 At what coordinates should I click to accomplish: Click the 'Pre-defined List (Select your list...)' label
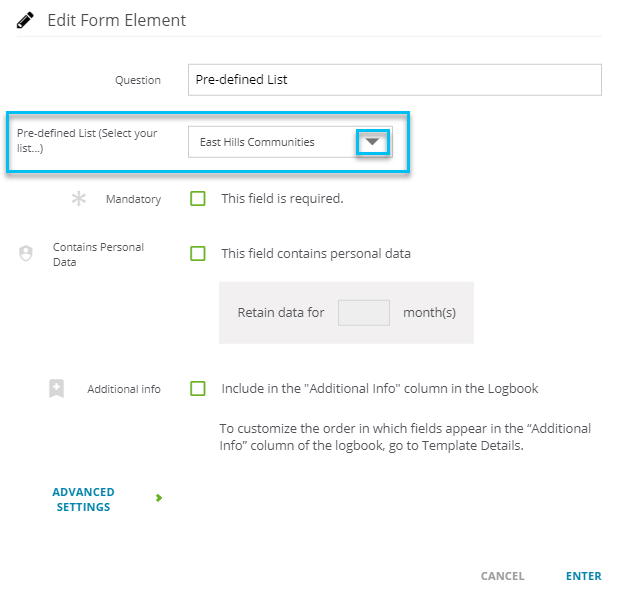tap(87, 141)
